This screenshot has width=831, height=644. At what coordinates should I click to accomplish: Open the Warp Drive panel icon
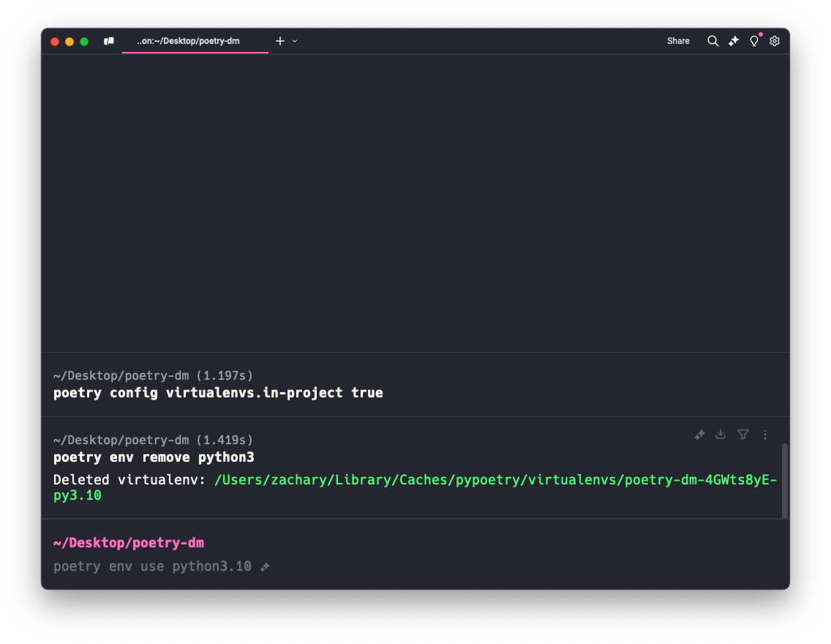109,42
